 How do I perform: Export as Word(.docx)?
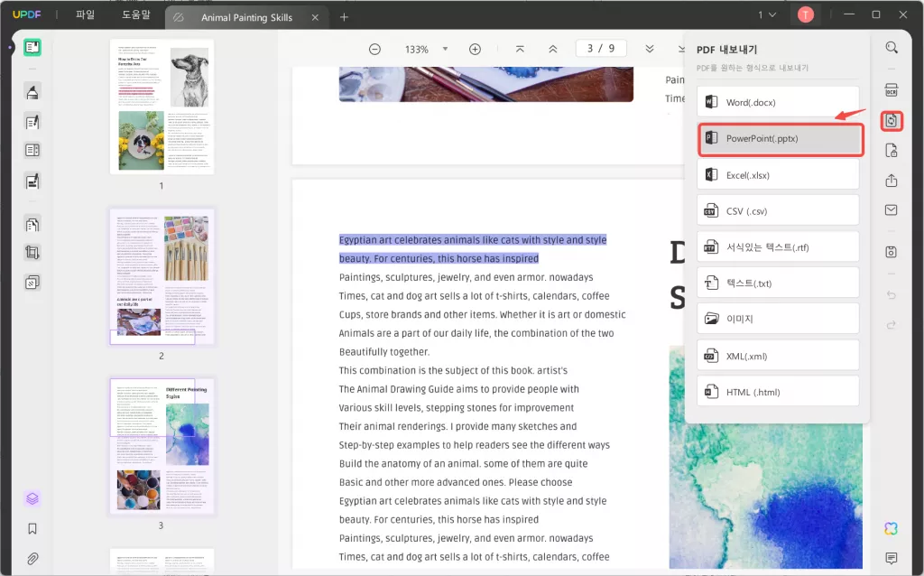pos(778,102)
